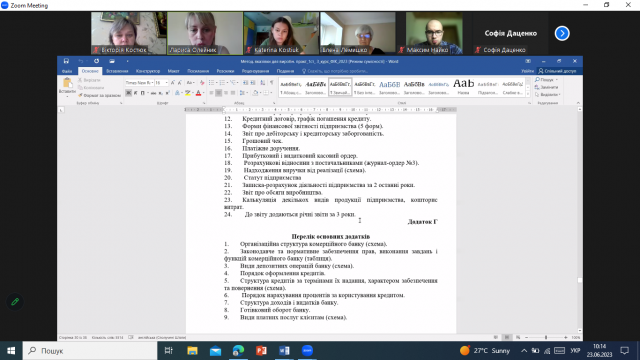Expand the Styles gallery with the more arrow

(x=528, y=95)
